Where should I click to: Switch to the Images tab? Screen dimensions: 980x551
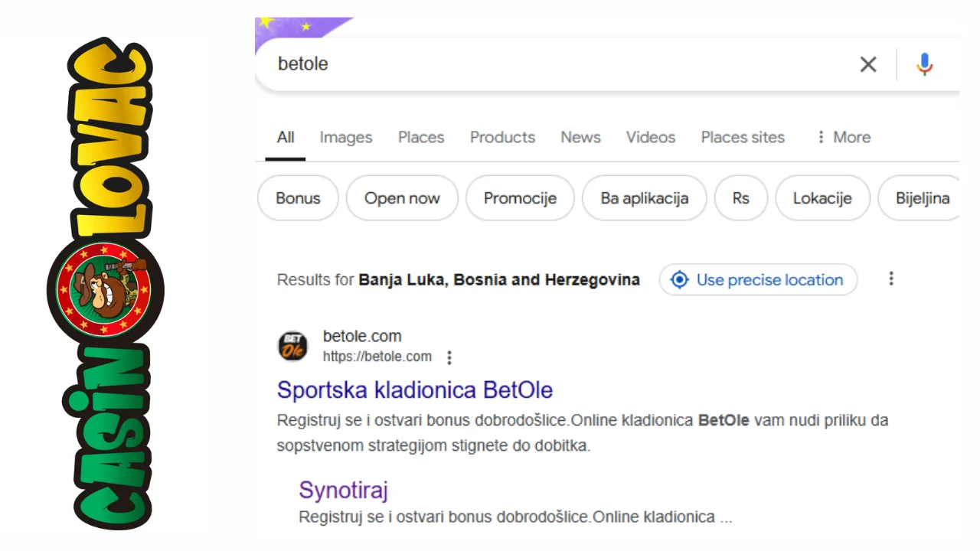[345, 137]
